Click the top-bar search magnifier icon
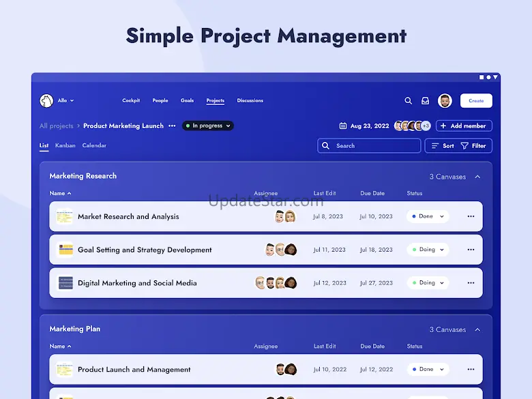This screenshot has height=399, width=532. pyautogui.click(x=408, y=101)
